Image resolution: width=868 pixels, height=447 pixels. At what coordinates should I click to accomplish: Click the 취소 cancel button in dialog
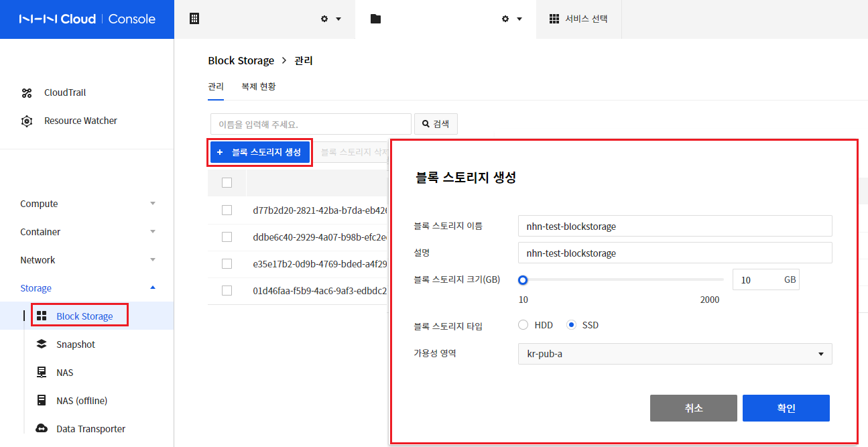[694, 408]
